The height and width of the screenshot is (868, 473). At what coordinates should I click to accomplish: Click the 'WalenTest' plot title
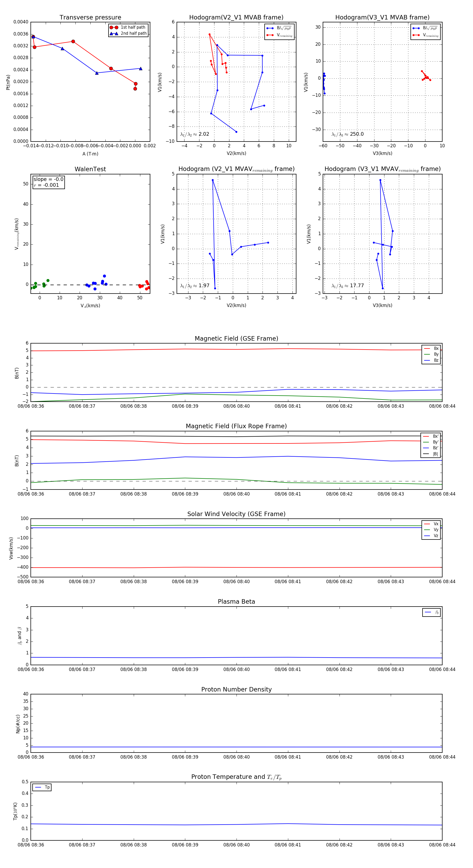(x=90, y=169)
